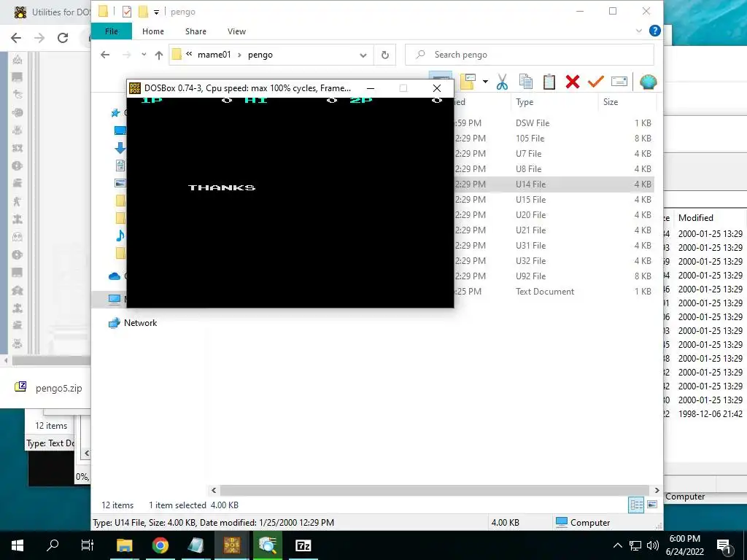
Task: Open Classic Shell settings via shell icon
Action: (648, 82)
